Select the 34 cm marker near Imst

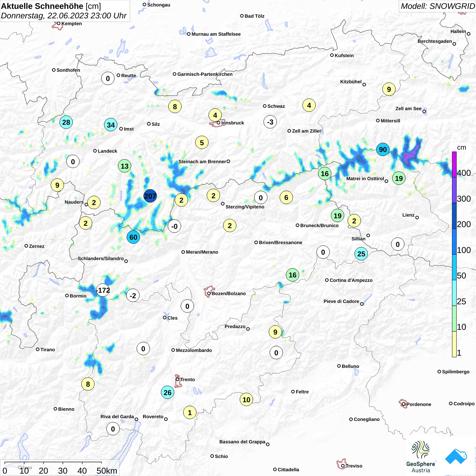tap(111, 125)
